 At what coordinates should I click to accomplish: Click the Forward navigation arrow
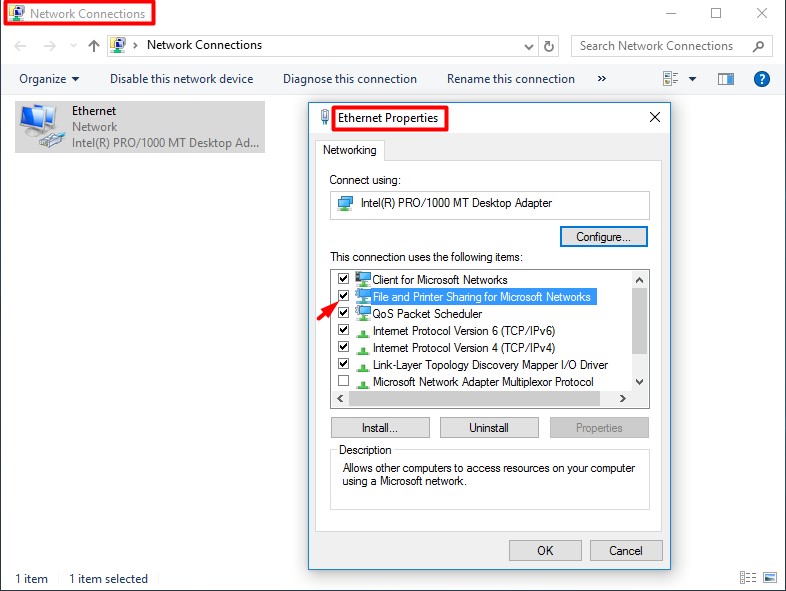point(50,46)
